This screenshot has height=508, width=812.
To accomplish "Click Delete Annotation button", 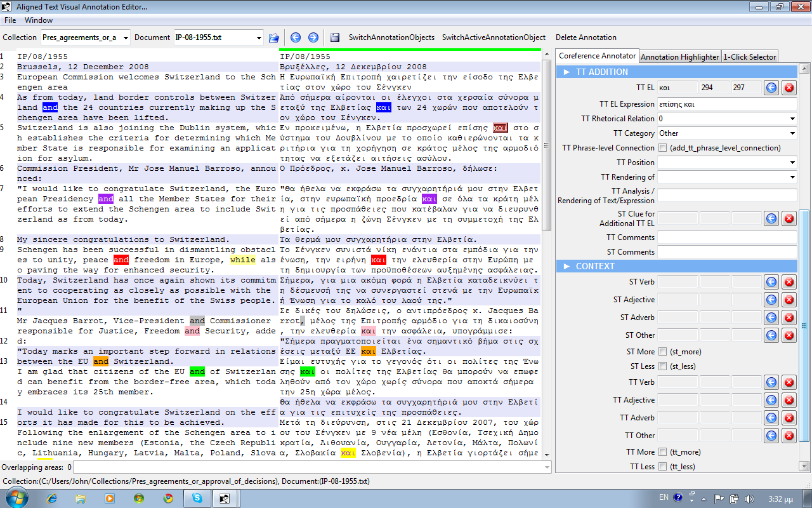I will (x=586, y=37).
